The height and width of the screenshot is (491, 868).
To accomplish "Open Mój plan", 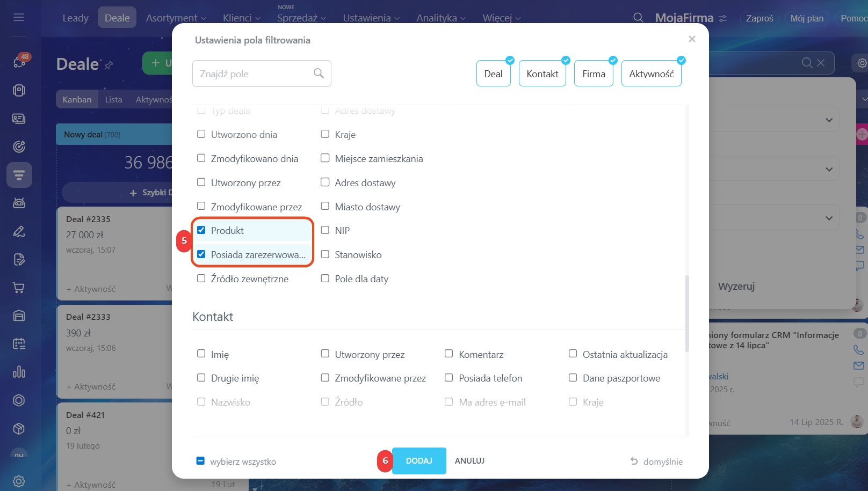I will click(807, 18).
